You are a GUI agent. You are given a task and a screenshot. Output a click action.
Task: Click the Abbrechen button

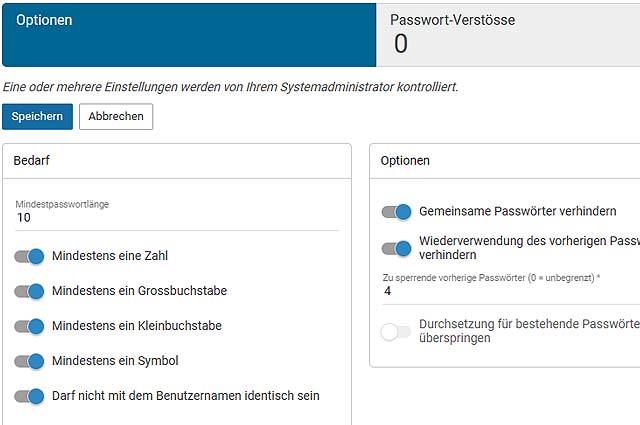point(116,116)
